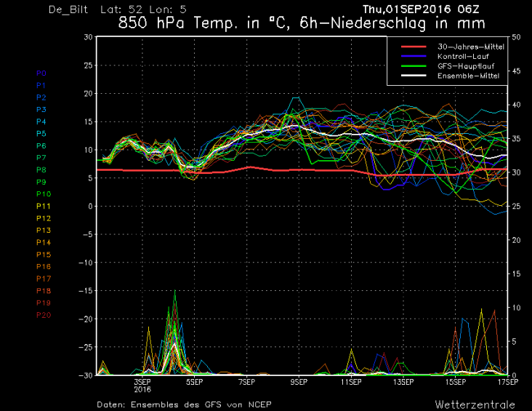The height and width of the screenshot is (411, 532).
Task: Click the 30 value on temperature axis
Action: tap(88, 37)
